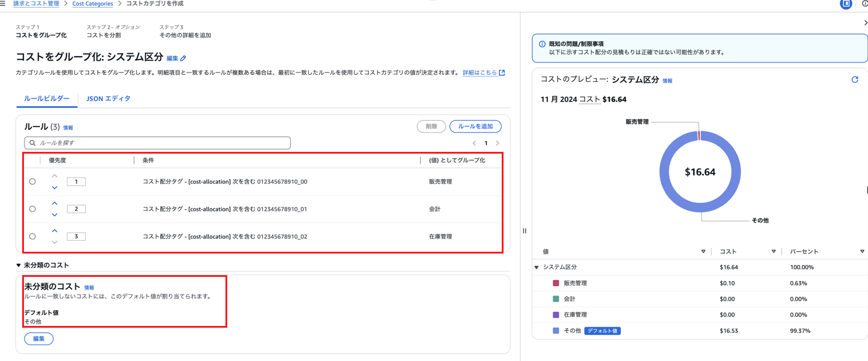Open help via the info icon top right
868x361 pixels.
864,5
